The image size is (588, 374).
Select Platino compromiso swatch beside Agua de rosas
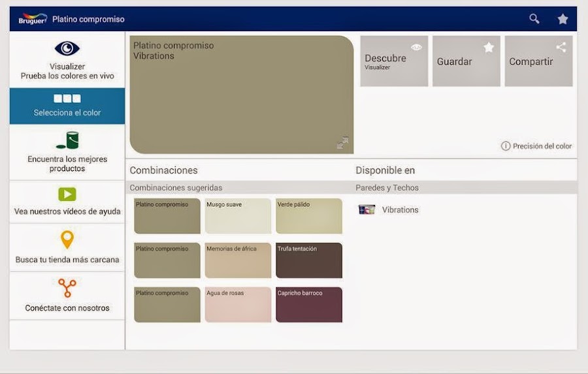pyautogui.click(x=167, y=305)
